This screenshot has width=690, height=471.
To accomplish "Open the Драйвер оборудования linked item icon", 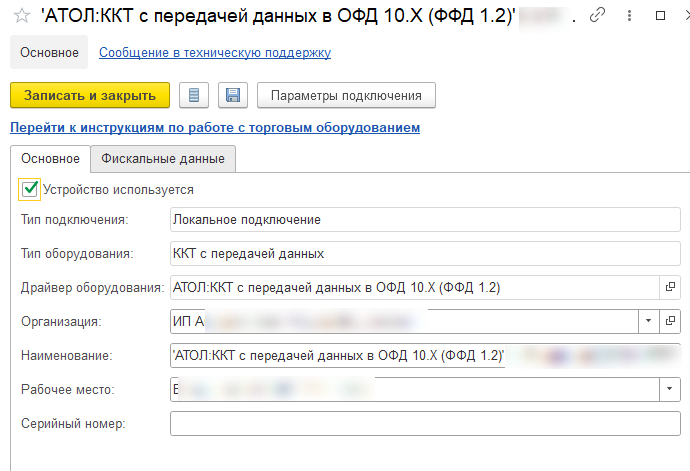I will (x=670, y=287).
